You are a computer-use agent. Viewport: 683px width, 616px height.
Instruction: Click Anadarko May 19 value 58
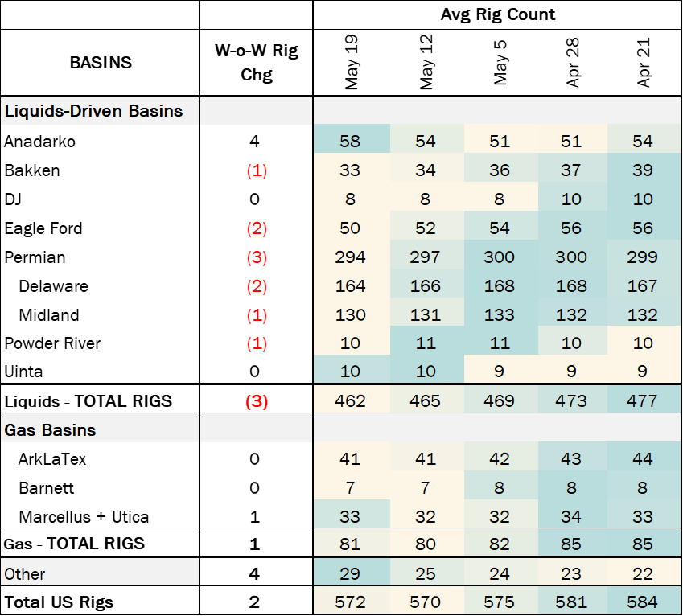tap(350, 141)
